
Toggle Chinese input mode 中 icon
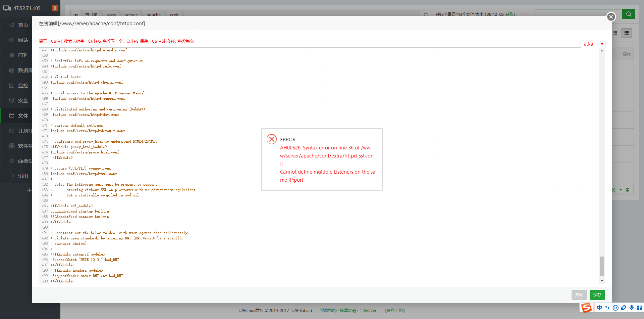(x=599, y=308)
